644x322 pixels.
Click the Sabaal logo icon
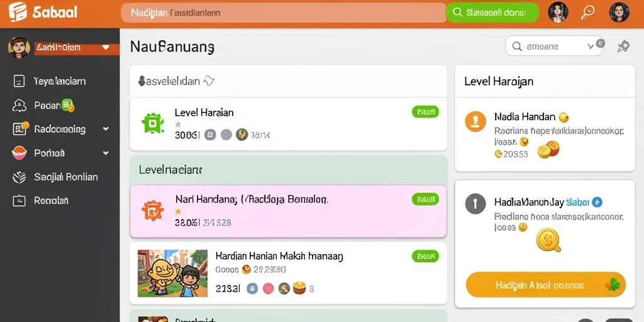[x=17, y=12]
